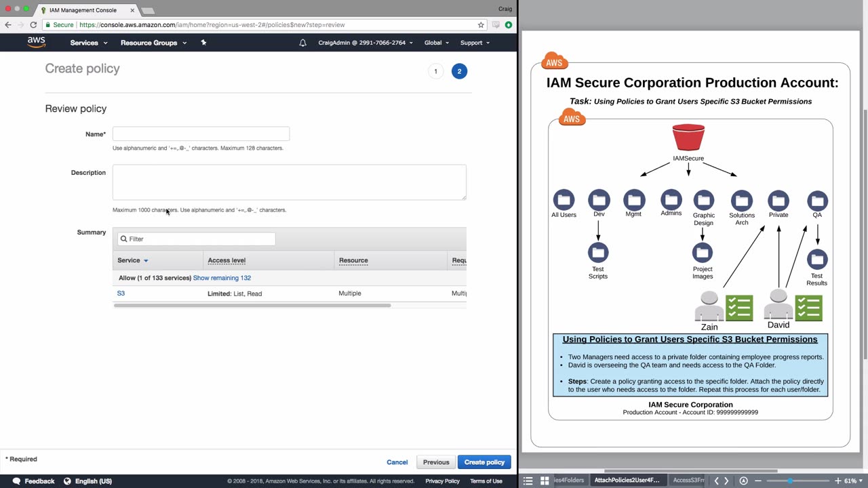Click the Feedback link in the footer

tap(39, 481)
